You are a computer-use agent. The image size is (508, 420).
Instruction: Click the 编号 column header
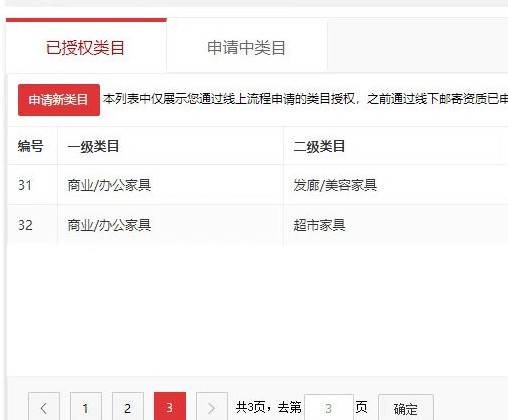pos(32,146)
